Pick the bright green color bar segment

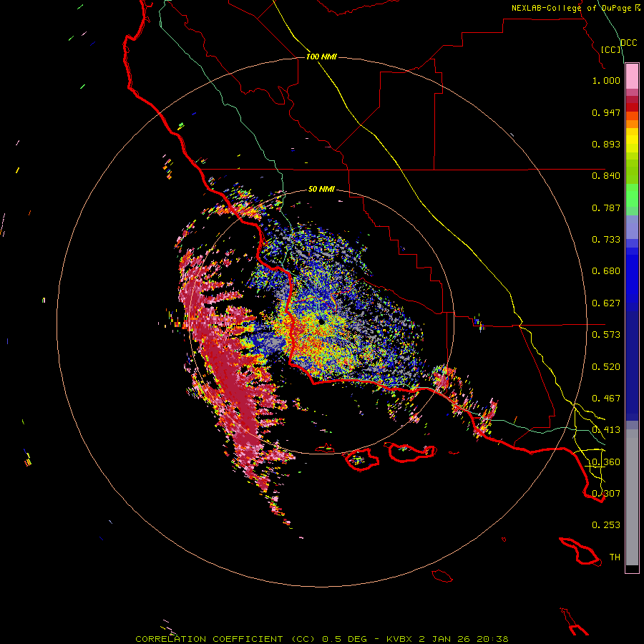pos(632,195)
